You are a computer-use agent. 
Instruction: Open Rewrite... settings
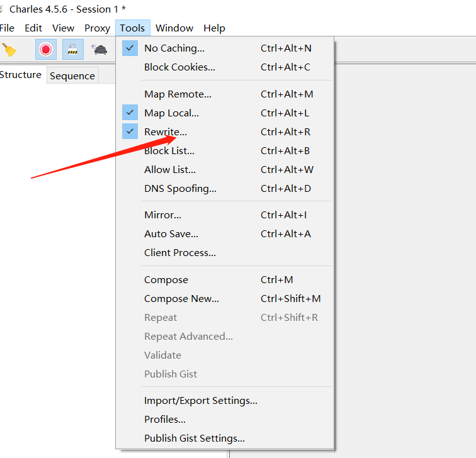pos(225,131)
